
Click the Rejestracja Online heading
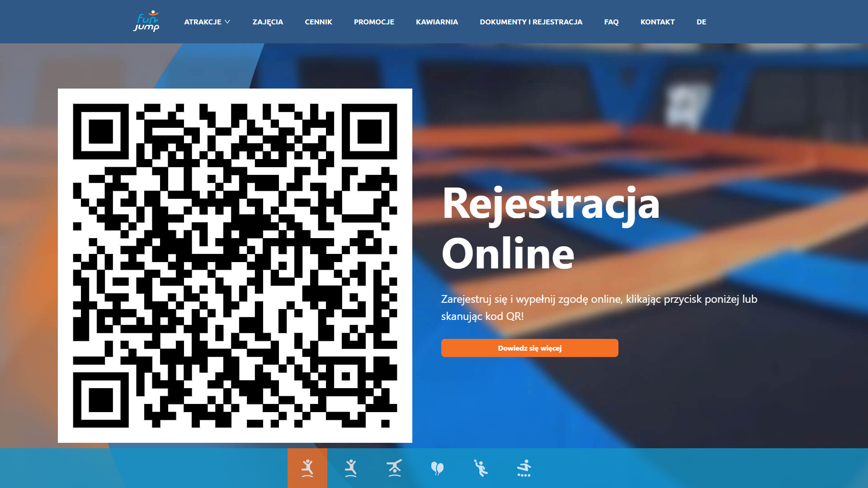tap(551, 228)
